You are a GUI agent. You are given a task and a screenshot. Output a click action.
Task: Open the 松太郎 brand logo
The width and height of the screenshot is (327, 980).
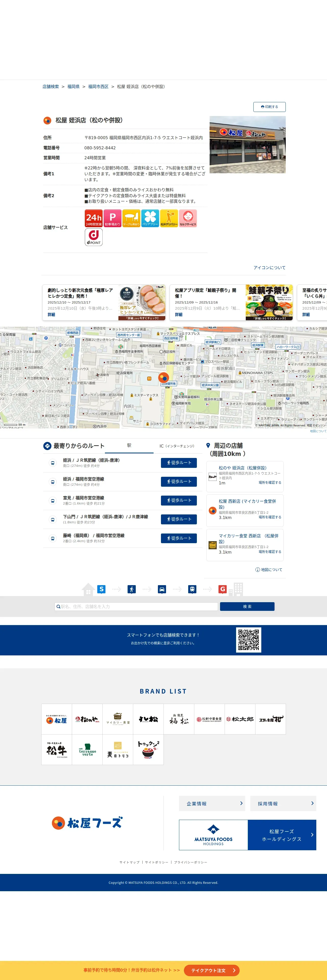pyautogui.click(x=240, y=719)
